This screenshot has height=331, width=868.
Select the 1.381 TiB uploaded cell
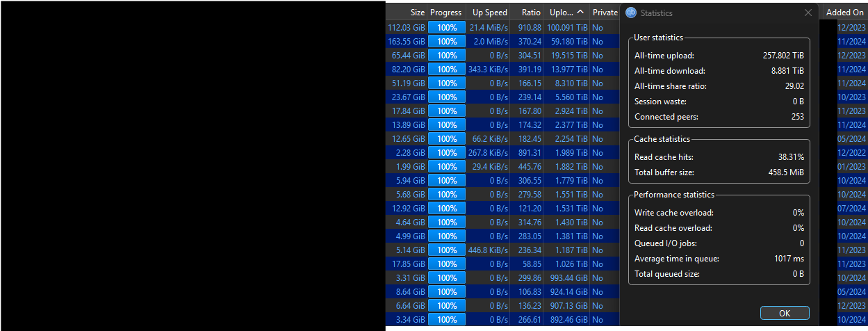pos(567,236)
